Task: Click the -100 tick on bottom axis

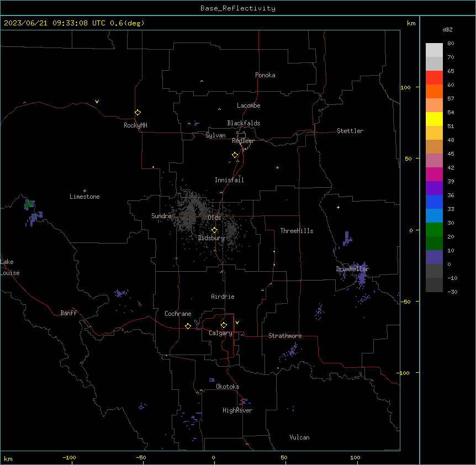Action: [69, 457]
